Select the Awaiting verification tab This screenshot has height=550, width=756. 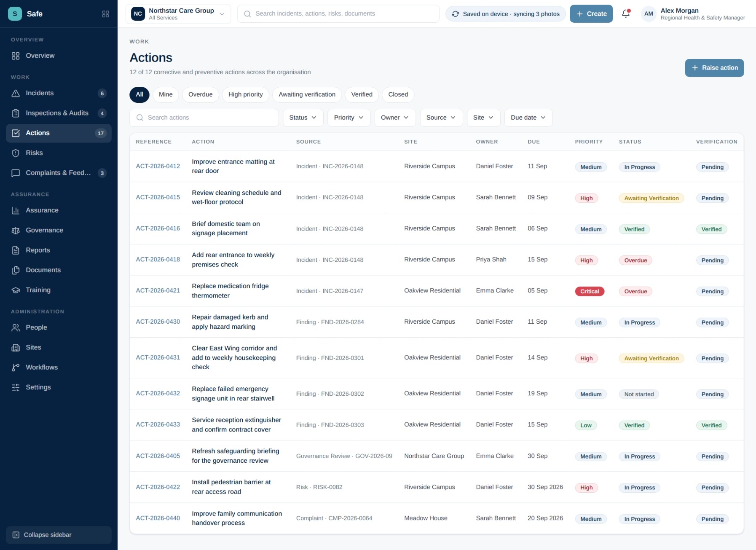(307, 94)
